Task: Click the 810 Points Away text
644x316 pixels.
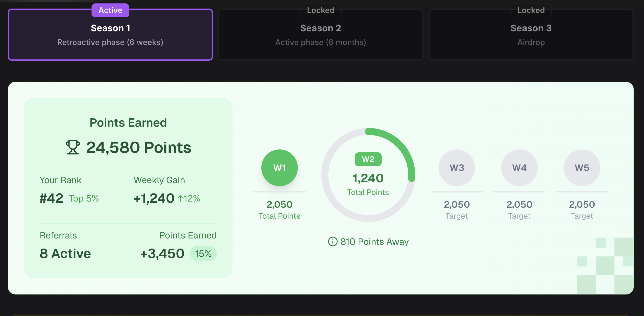Action: (x=374, y=242)
